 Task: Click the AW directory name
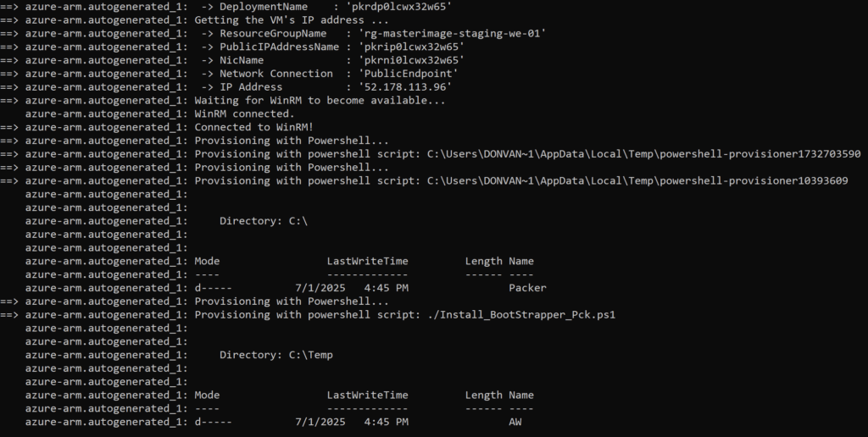[x=515, y=422]
